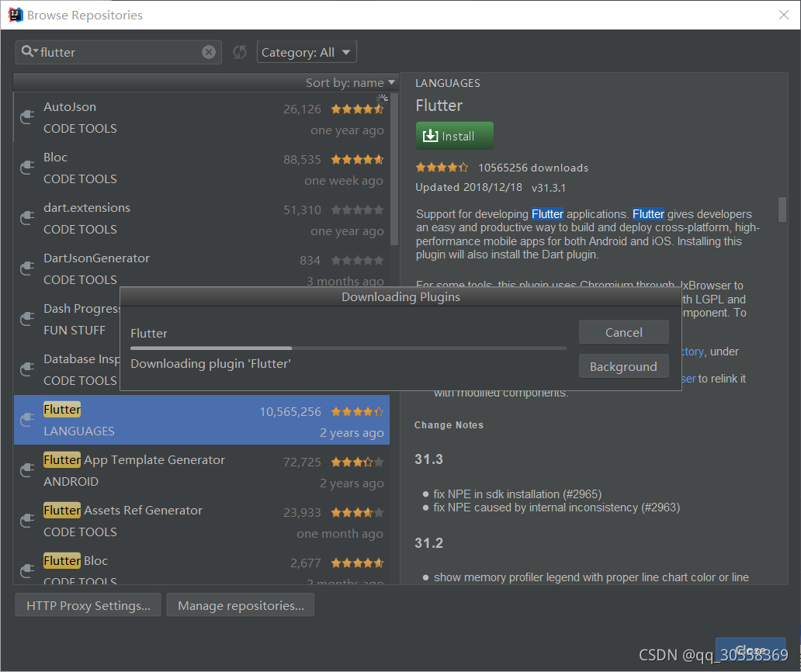Image resolution: width=801 pixels, height=672 pixels.
Task: Click the 31.2 version heading
Action: [428, 543]
